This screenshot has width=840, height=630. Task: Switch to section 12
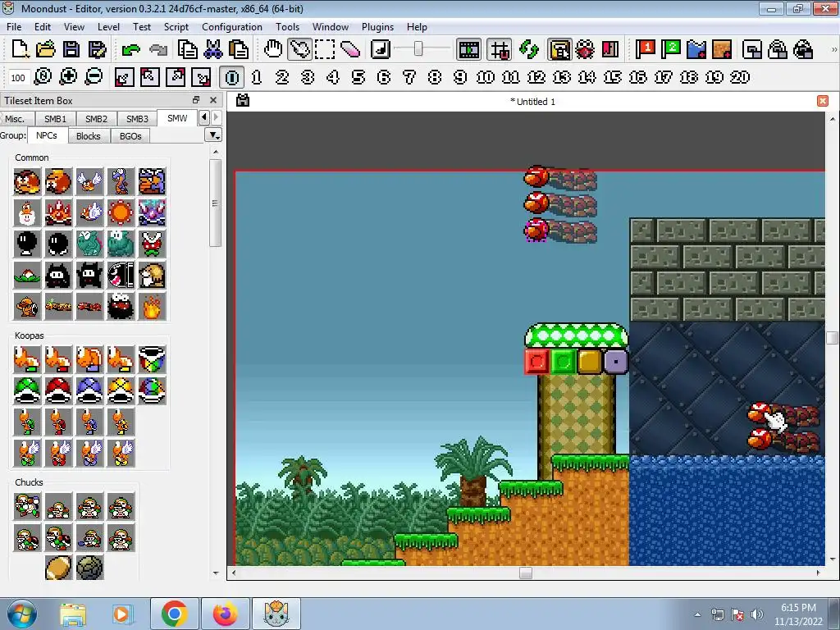click(536, 77)
